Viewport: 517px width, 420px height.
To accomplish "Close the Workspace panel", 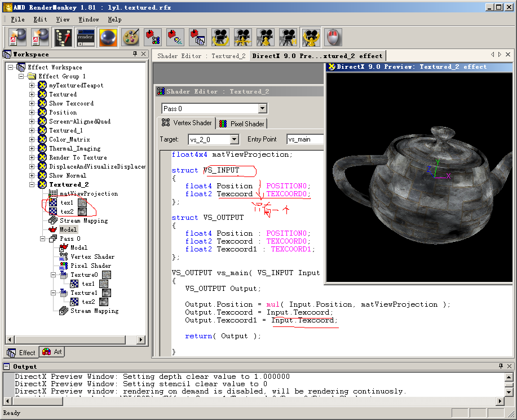I will [143, 54].
